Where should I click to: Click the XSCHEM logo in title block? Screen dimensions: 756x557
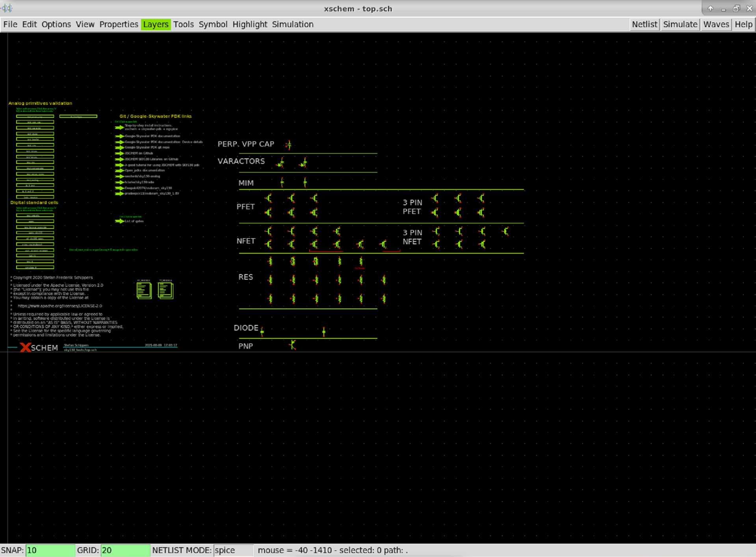coord(39,347)
